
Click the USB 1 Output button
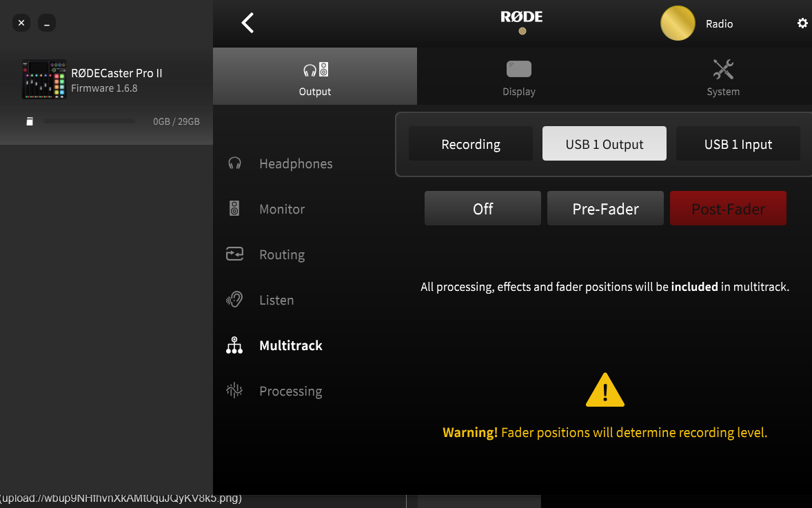(x=605, y=144)
